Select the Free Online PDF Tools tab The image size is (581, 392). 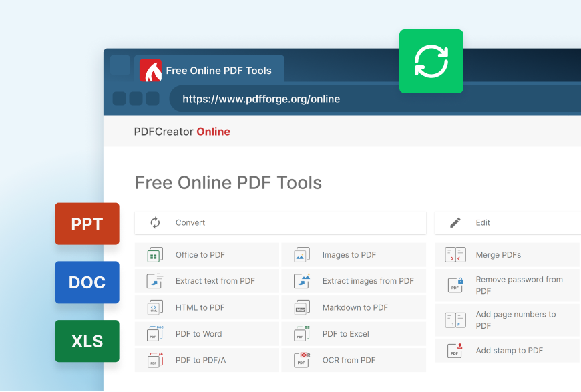[x=209, y=69]
